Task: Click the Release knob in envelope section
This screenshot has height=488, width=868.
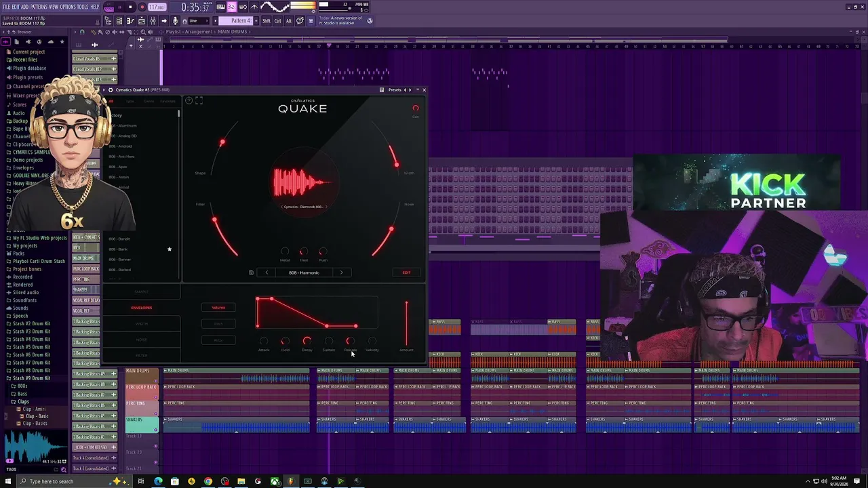Action: [350, 342]
